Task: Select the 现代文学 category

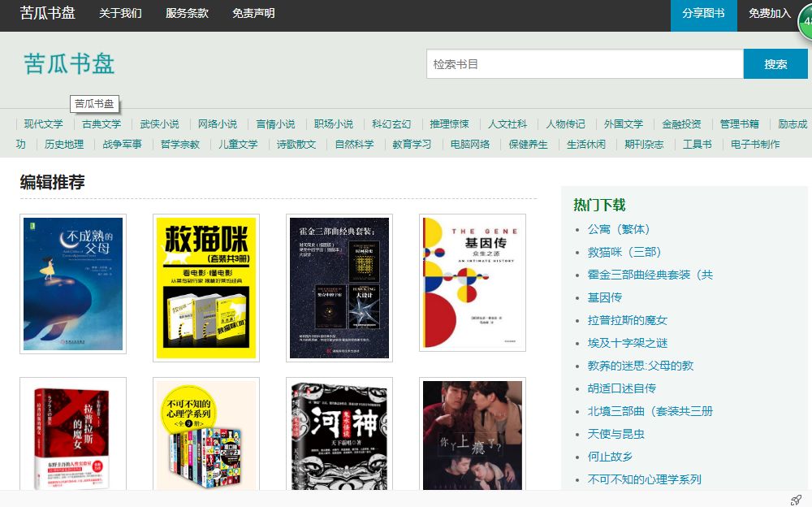Action: [x=44, y=123]
